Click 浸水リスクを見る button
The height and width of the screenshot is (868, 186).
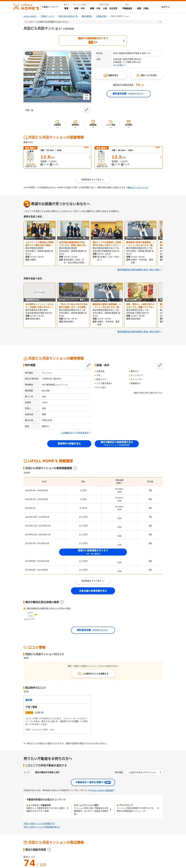click(146, 76)
